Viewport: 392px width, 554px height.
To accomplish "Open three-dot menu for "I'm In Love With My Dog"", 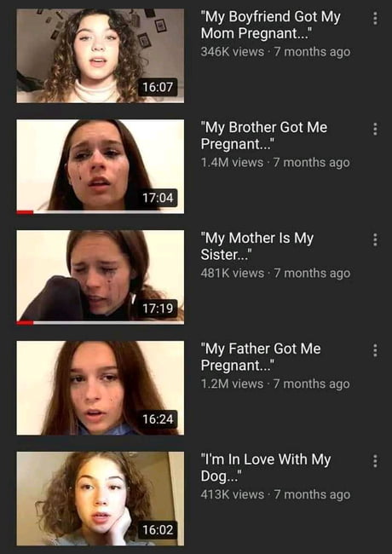I will pyautogui.click(x=375, y=461).
